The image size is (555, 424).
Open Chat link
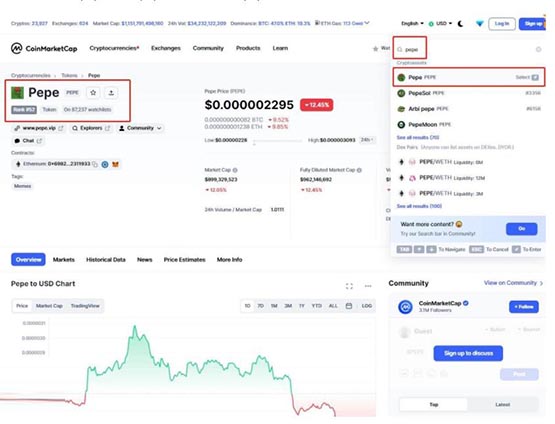click(x=28, y=141)
